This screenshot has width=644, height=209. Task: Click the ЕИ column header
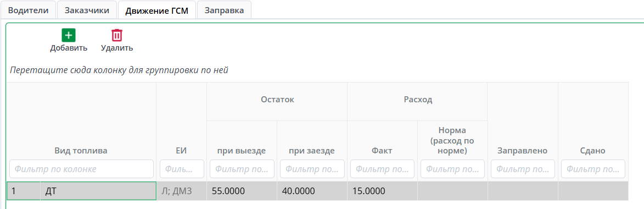coord(182,151)
